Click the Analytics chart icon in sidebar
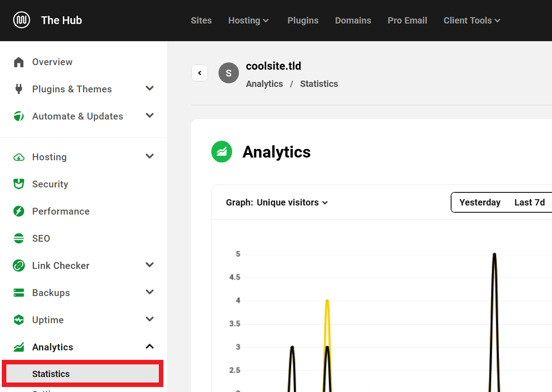552x392 pixels. (19, 347)
